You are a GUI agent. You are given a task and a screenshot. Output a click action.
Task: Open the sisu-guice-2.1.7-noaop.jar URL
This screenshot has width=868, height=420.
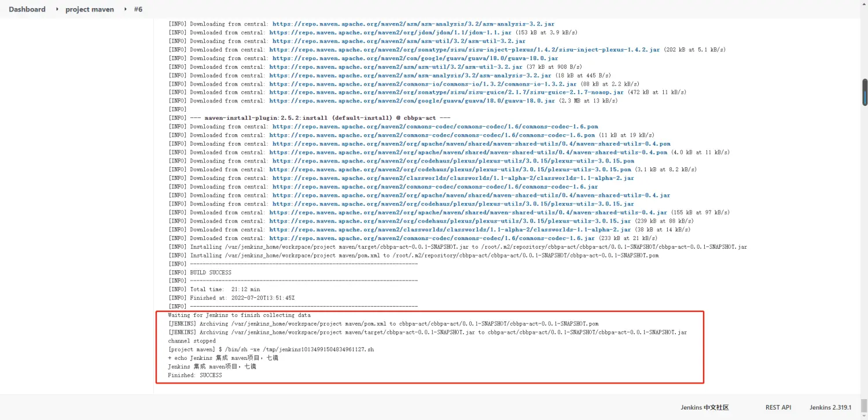click(x=446, y=92)
